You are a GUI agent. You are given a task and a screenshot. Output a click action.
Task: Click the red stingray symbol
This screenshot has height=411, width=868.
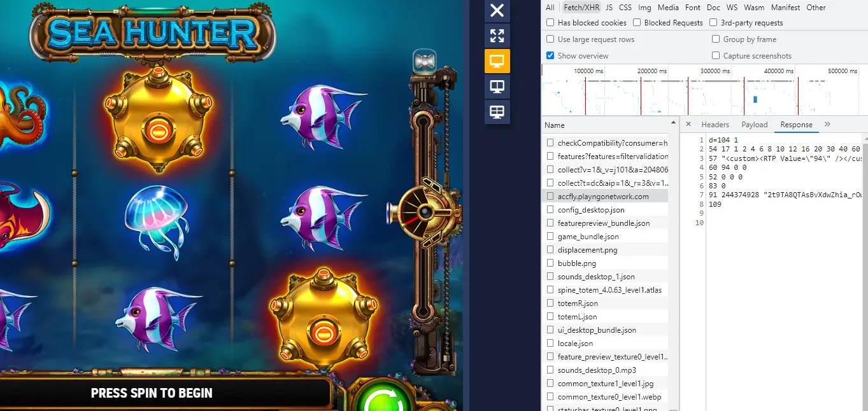tap(23, 215)
